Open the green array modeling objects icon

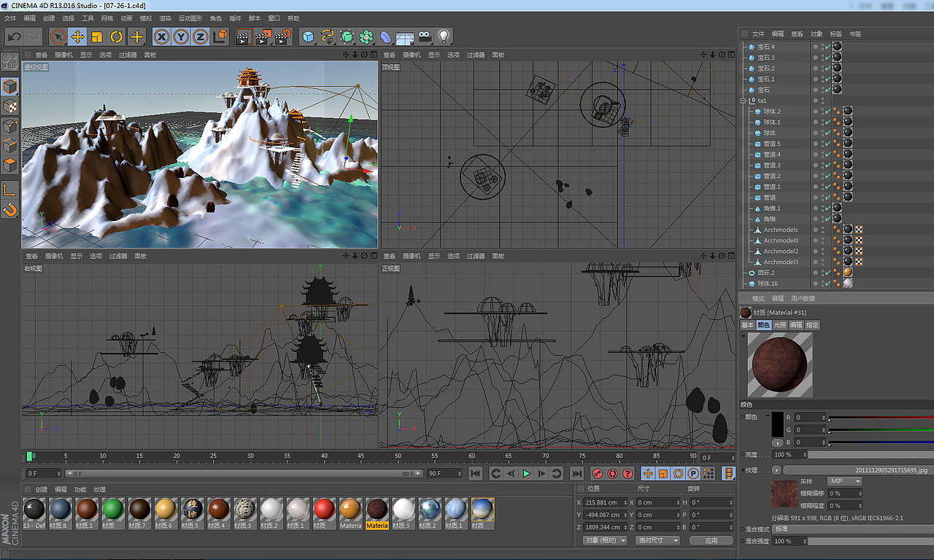click(366, 36)
